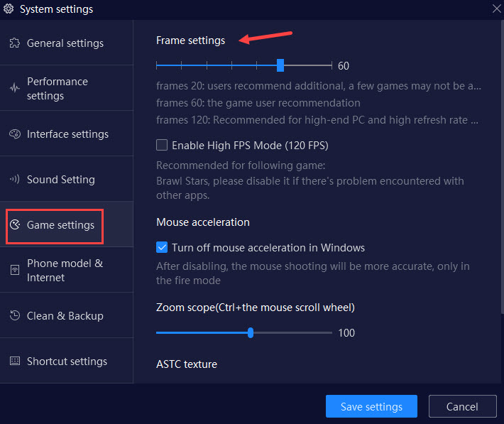Uncheck Turn off mouse acceleration in Windows
This screenshot has width=504, height=424.
pyautogui.click(x=162, y=247)
